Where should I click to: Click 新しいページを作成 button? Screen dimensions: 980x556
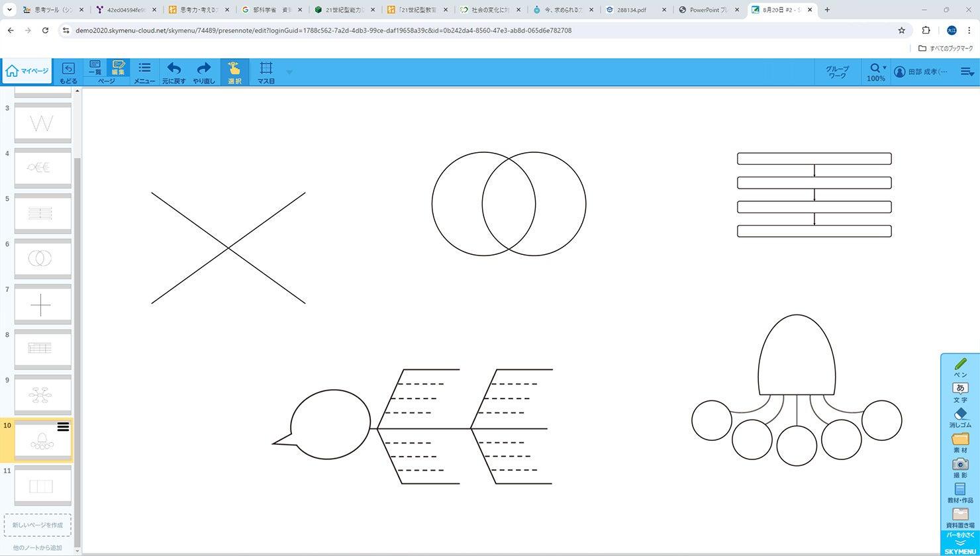(x=38, y=525)
